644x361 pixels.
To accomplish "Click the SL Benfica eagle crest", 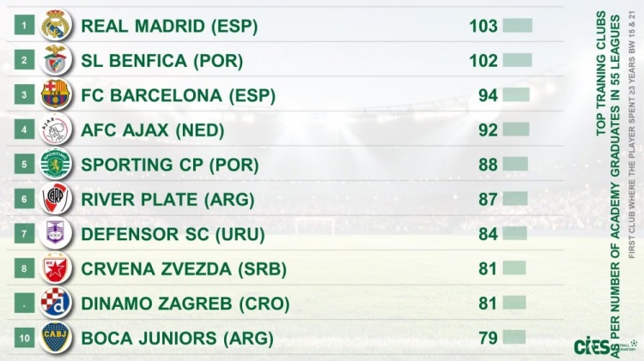I will (x=56, y=60).
